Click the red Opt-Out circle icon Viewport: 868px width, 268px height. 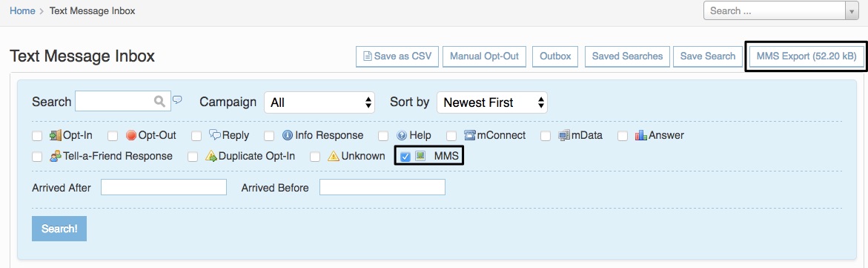click(x=131, y=135)
